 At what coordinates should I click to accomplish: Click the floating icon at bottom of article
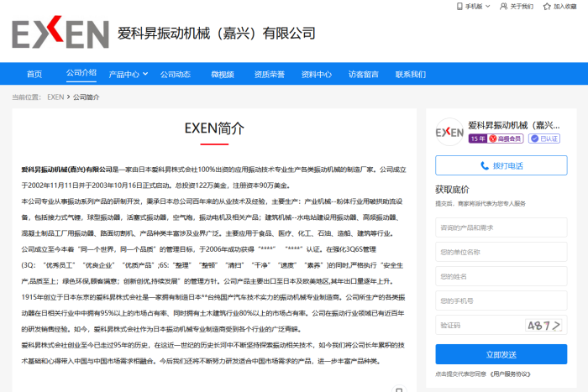tap(398, 389)
